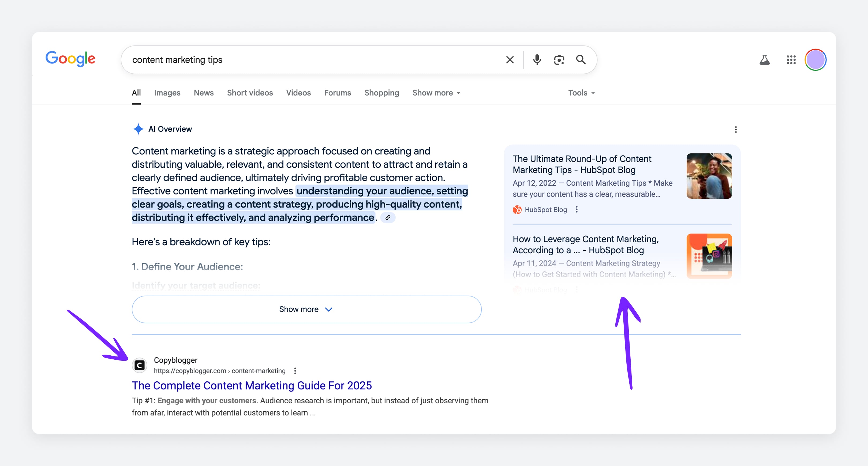Go to the Shopping tab

click(381, 93)
